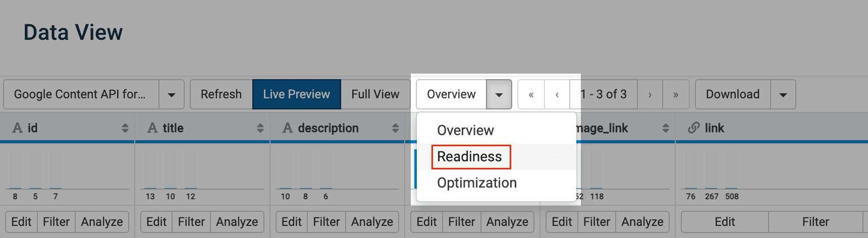Collapse the Overview dropdown caret
This screenshot has width=868, height=238.
(x=499, y=94)
